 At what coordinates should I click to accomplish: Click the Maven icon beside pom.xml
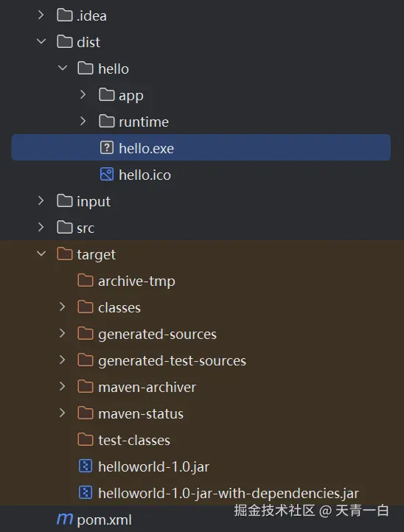coord(64,519)
